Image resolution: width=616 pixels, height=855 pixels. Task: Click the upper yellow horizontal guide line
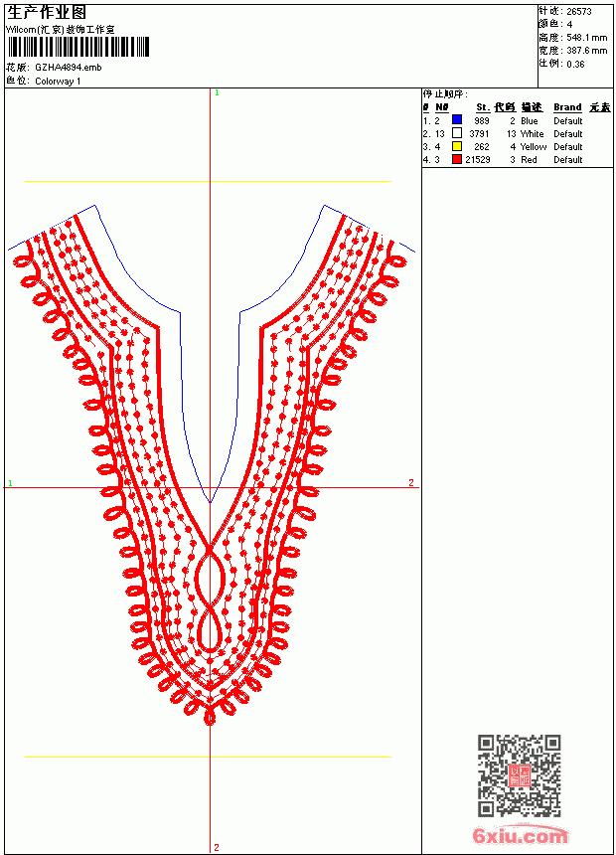tap(209, 181)
